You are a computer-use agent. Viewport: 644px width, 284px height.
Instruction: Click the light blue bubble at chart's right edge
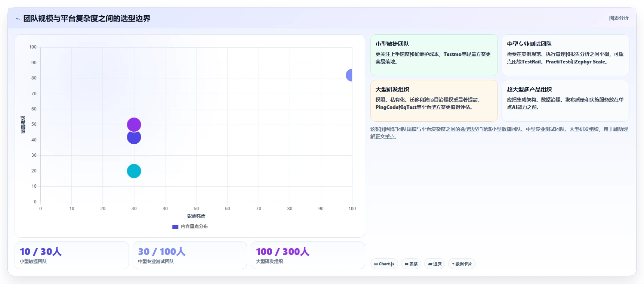(x=349, y=75)
